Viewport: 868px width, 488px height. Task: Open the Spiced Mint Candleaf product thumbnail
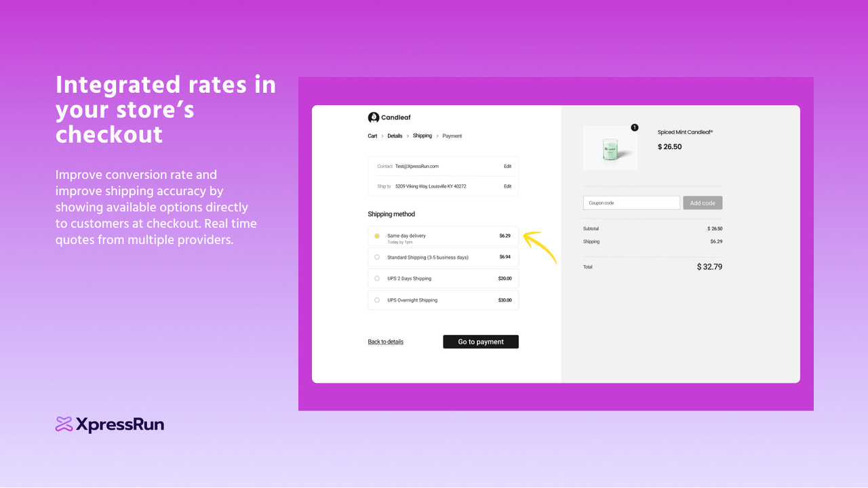coord(610,148)
